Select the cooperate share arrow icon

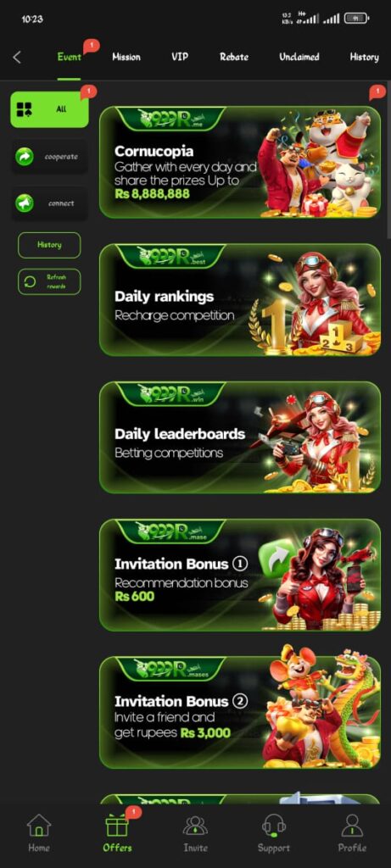[25, 157]
